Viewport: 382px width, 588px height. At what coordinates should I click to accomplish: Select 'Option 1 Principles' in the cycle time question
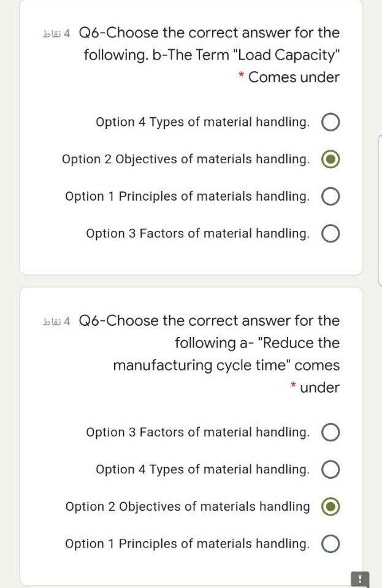pos(330,543)
